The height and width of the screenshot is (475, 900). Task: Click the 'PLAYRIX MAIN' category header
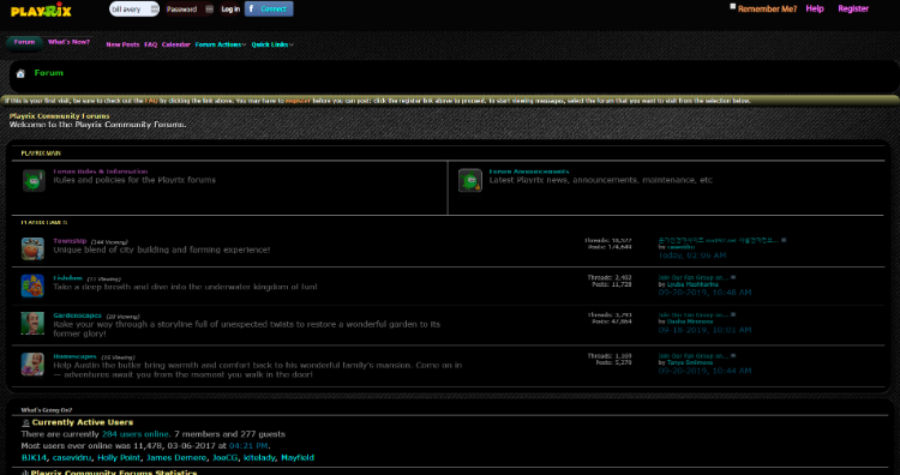(41, 153)
